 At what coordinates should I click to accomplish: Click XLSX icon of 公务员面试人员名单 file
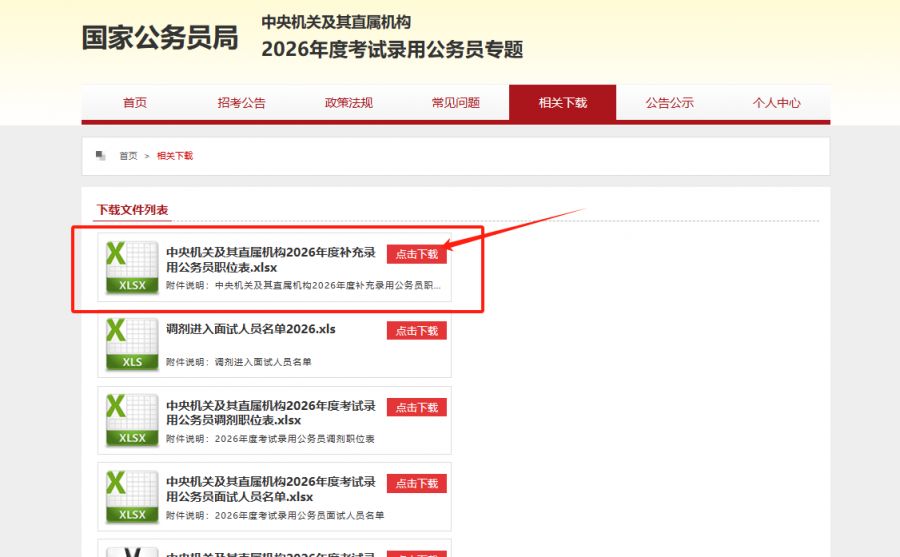tap(132, 497)
